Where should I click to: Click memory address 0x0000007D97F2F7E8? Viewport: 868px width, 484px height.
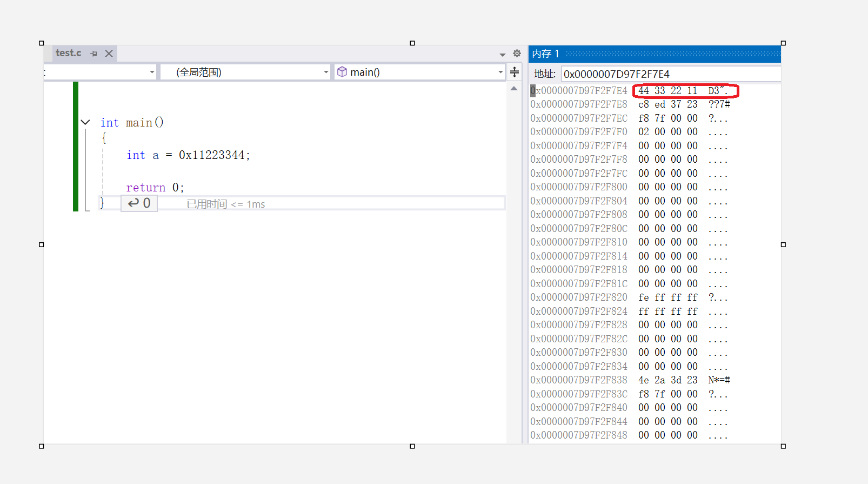click(x=579, y=104)
